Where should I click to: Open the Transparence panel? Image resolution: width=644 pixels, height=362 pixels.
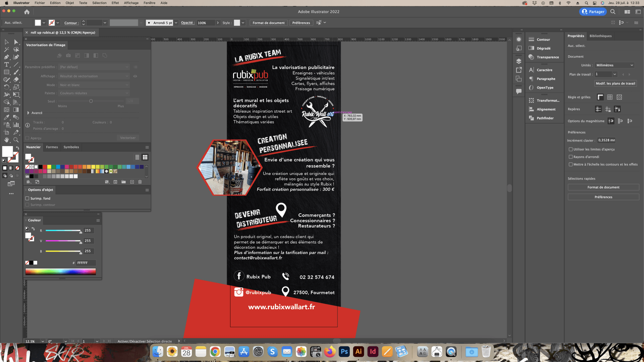pyautogui.click(x=547, y=57)
